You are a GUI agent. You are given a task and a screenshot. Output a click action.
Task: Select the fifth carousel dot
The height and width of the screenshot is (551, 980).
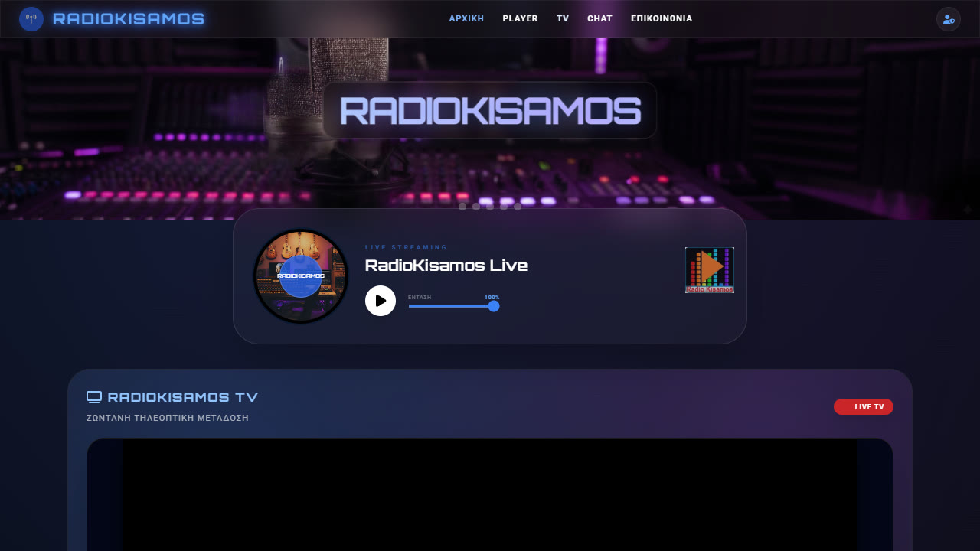click(518, 207)
